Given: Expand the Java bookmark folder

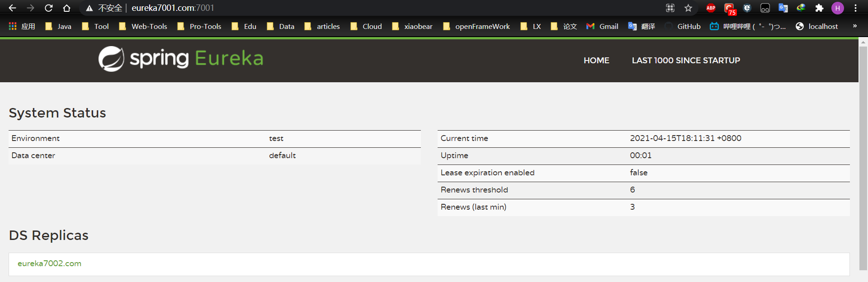Looking at the screenshot, I should tap(58, 26).
